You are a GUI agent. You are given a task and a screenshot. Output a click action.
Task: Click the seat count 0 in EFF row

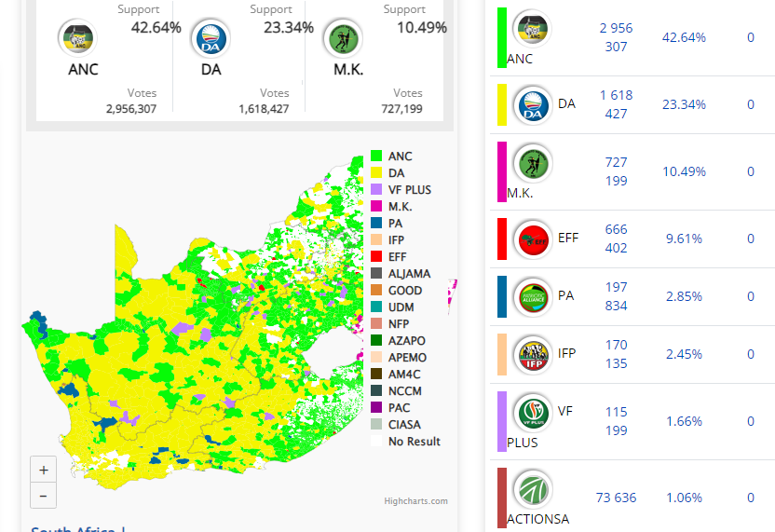[750, 239]
